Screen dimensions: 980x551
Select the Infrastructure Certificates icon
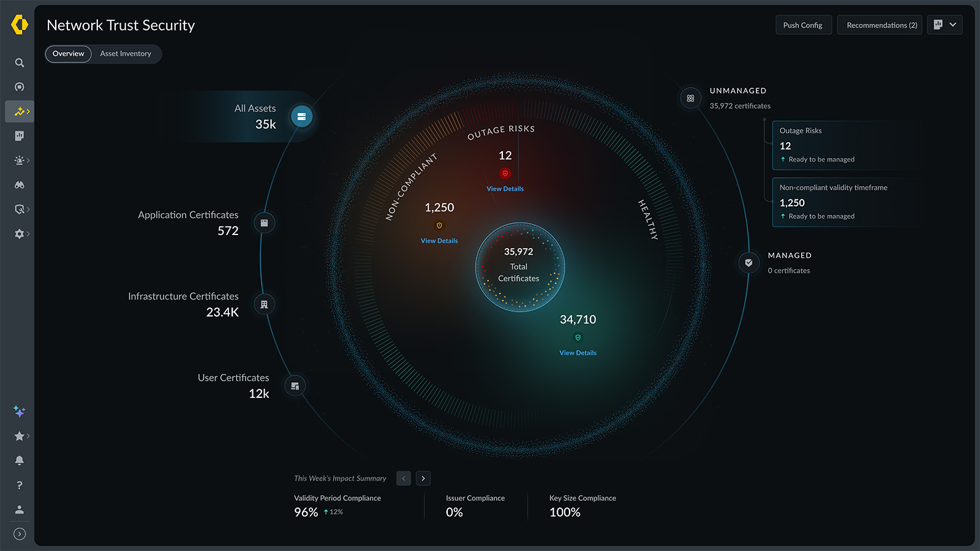pos(264,304)
